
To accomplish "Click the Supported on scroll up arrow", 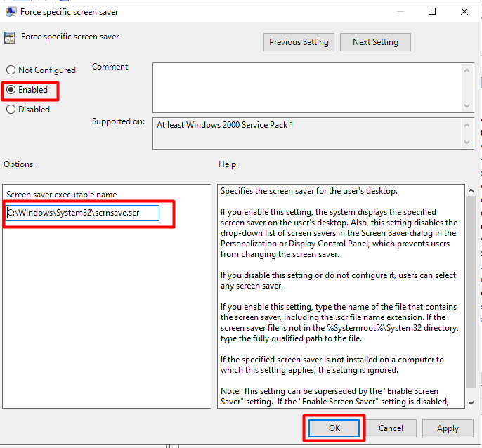I will [467, 124].
